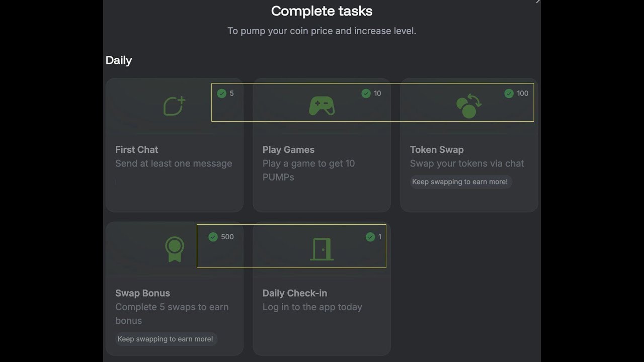
Task: Click the green checkmark beside reward 10
Action: click(x=366, y=94)
